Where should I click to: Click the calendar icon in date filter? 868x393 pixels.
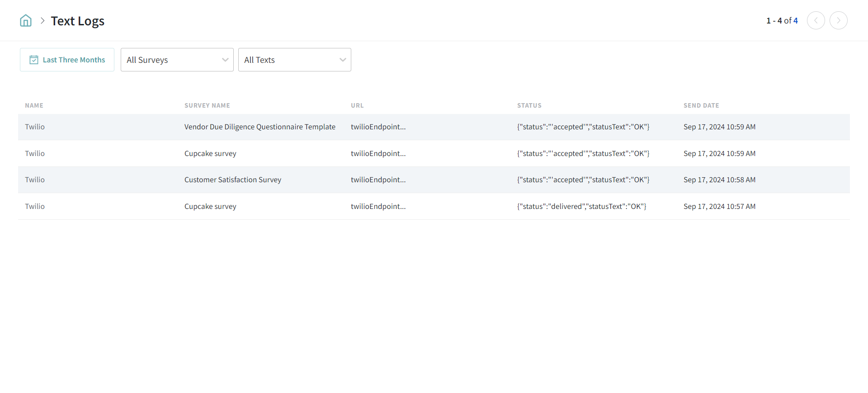coord(34,60)
